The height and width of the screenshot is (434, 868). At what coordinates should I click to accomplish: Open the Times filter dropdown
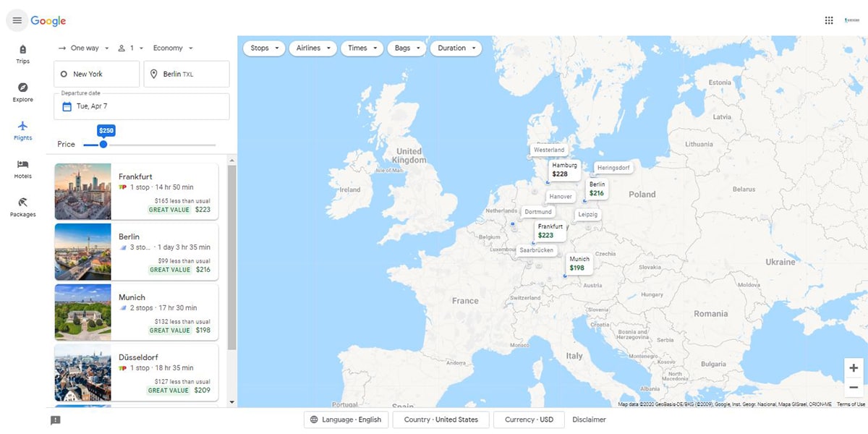point(362,48)
